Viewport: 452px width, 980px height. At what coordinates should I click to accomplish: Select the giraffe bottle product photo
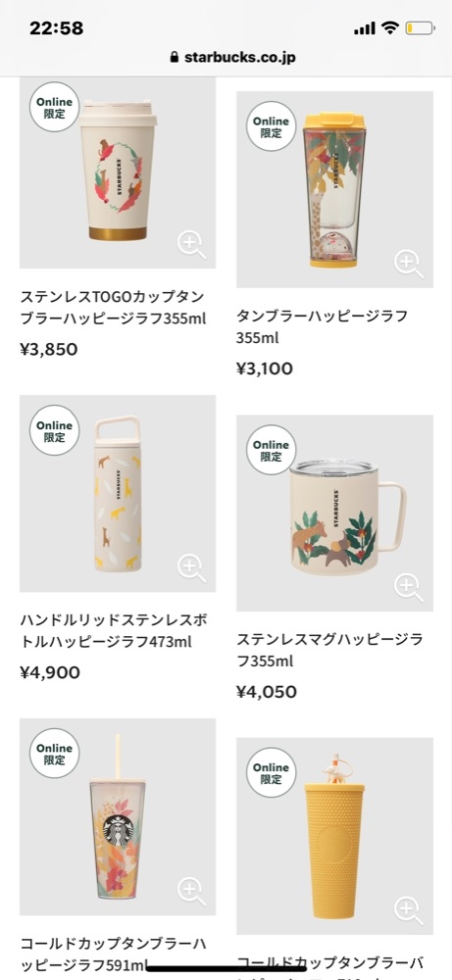118,493
